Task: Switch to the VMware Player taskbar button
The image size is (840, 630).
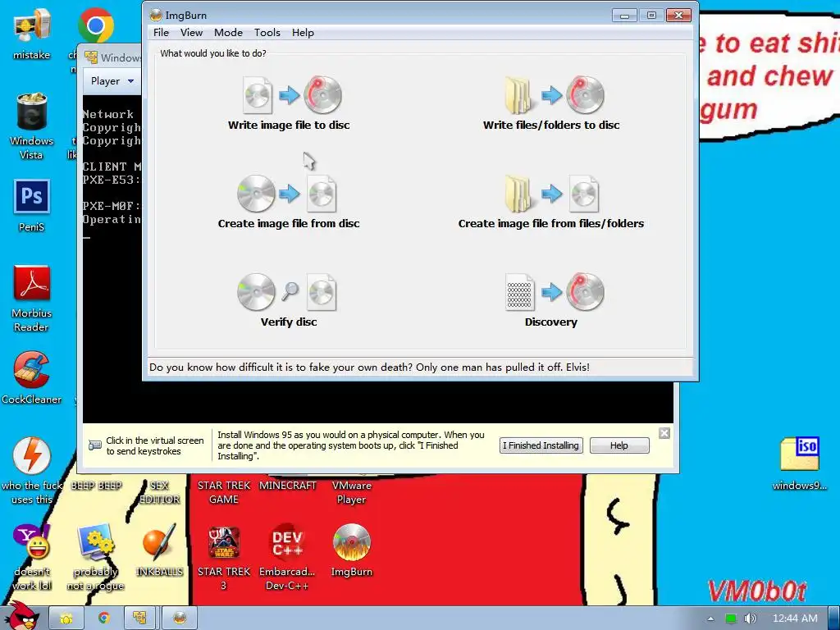Action: click(141, 619)
